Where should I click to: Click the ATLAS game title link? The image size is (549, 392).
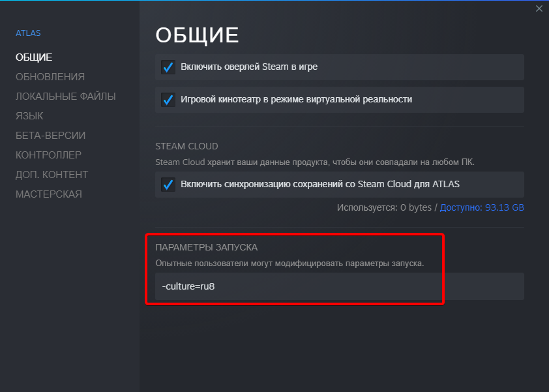(x=28, y=33)
